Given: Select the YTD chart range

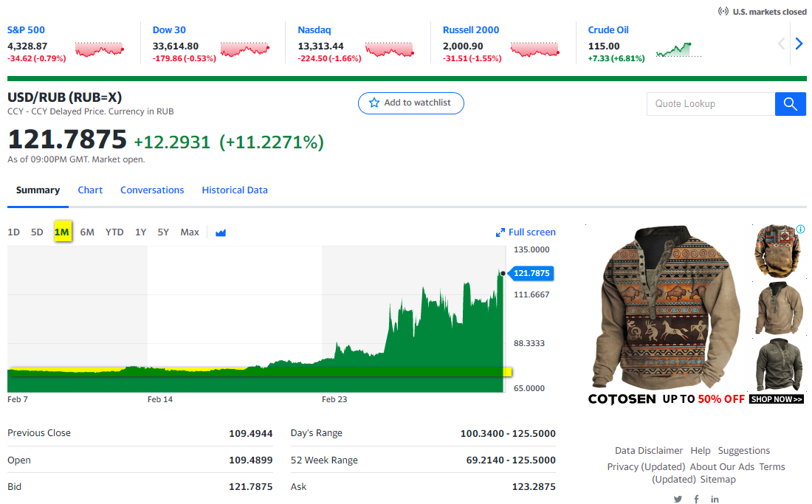Looking at the screenshot, I should (114, 232).
